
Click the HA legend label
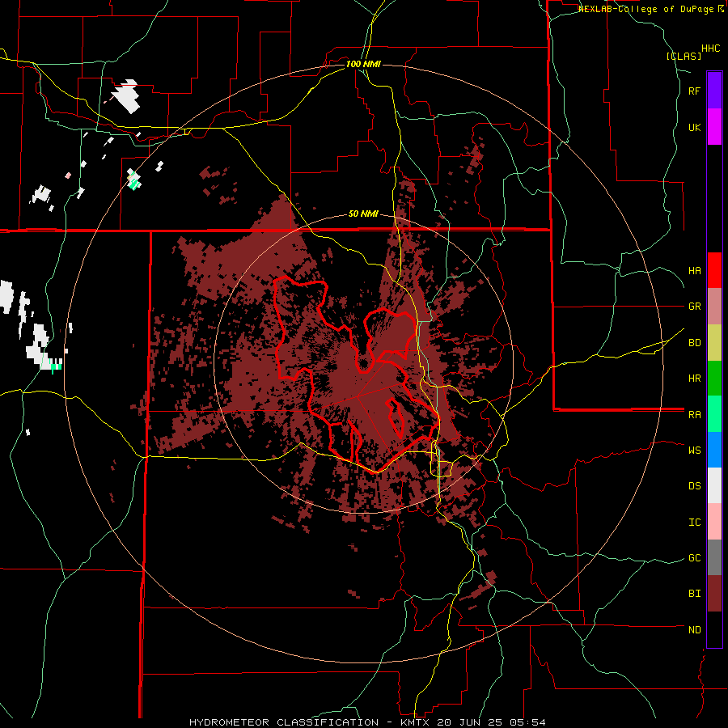click(694, 271)
